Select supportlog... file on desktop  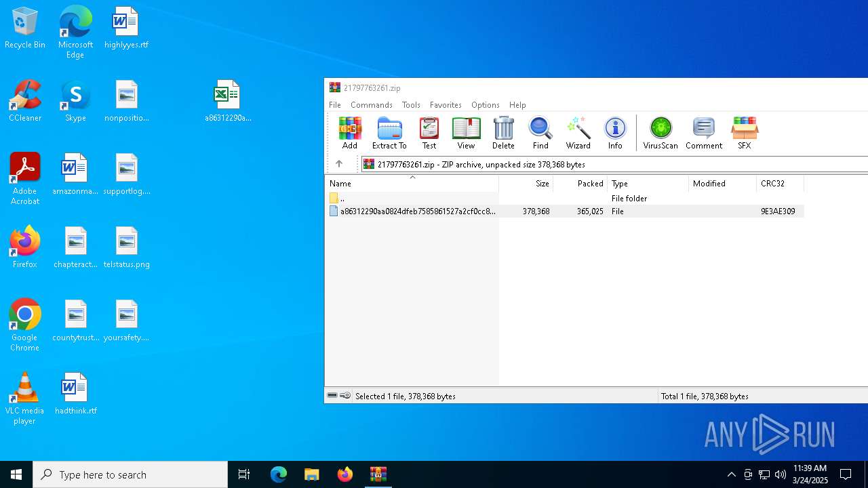126,175
